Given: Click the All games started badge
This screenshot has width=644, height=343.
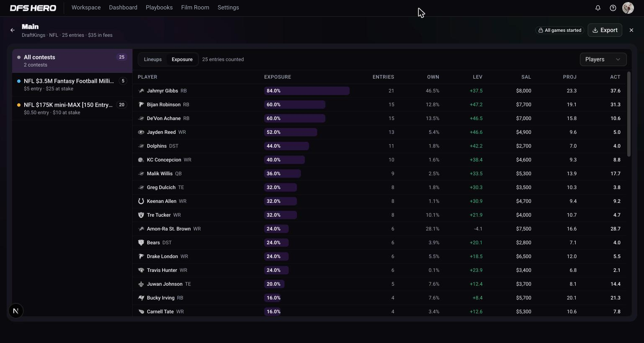Looking at the screenshot, I should pyautogui.click(x=560, y=30).
